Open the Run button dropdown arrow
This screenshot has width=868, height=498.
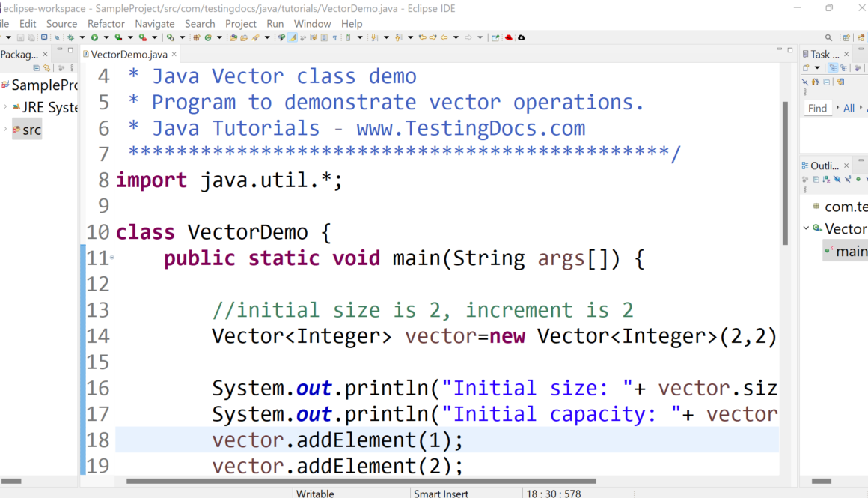tap(106, 37)
